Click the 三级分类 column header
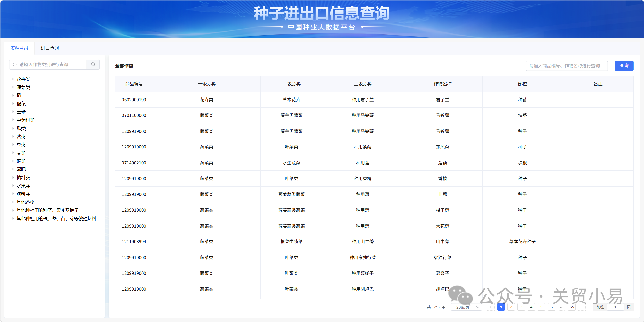This screenshot has height=322, width=644. [363, 84]
